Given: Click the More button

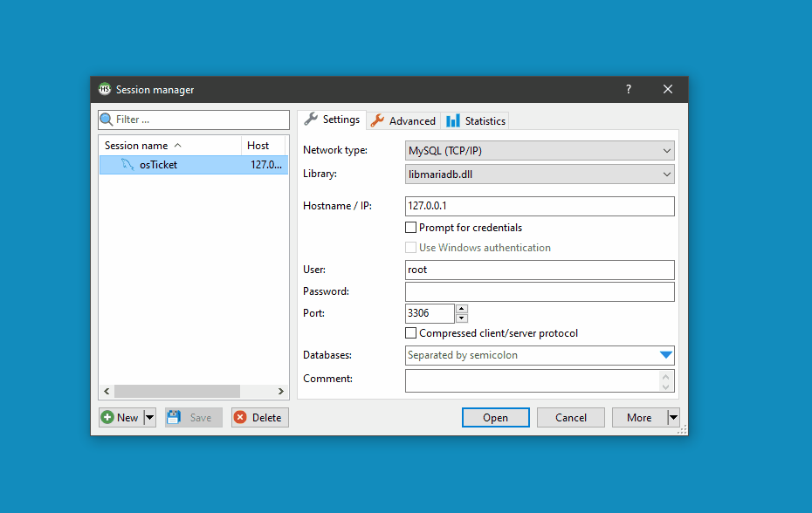Looking at the screenshot, I should (639, 417).
